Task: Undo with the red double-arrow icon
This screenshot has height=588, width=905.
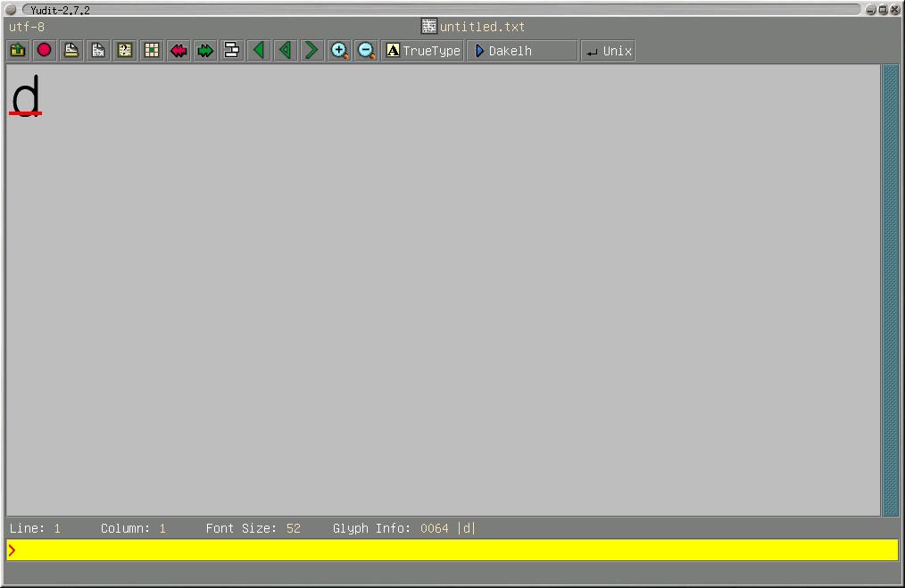Action: point(179,51)
